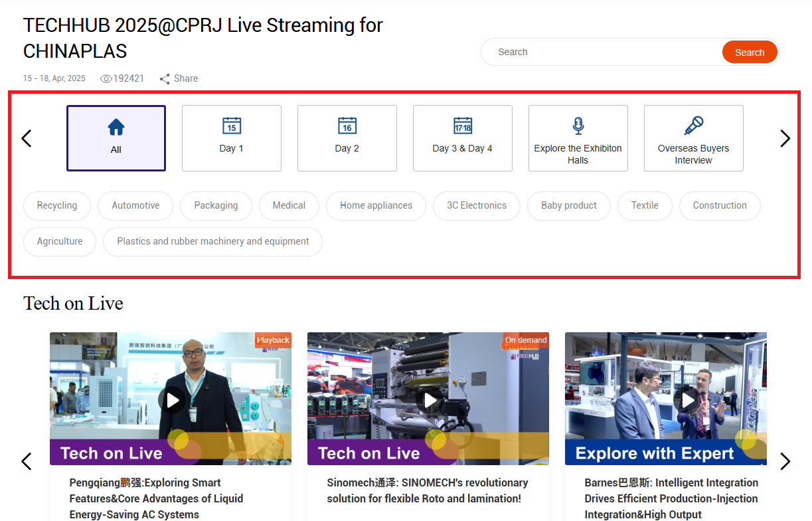
Task: Toggle the Recycling filter chip
Action: click(57, 206)
